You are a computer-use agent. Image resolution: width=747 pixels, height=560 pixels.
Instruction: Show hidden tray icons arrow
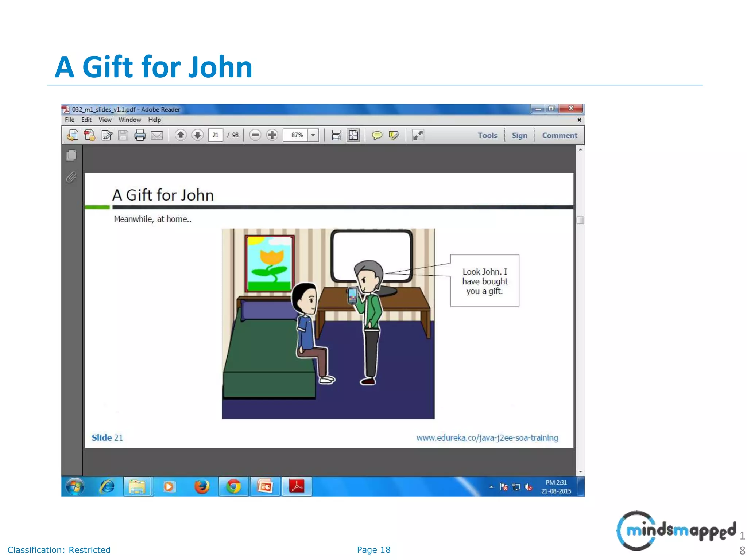[x=491, y=487]
